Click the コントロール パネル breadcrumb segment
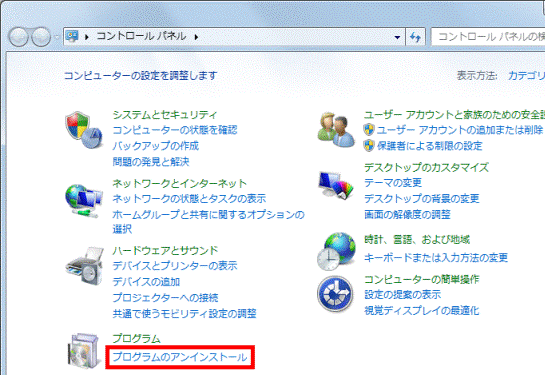 [141, 36]
